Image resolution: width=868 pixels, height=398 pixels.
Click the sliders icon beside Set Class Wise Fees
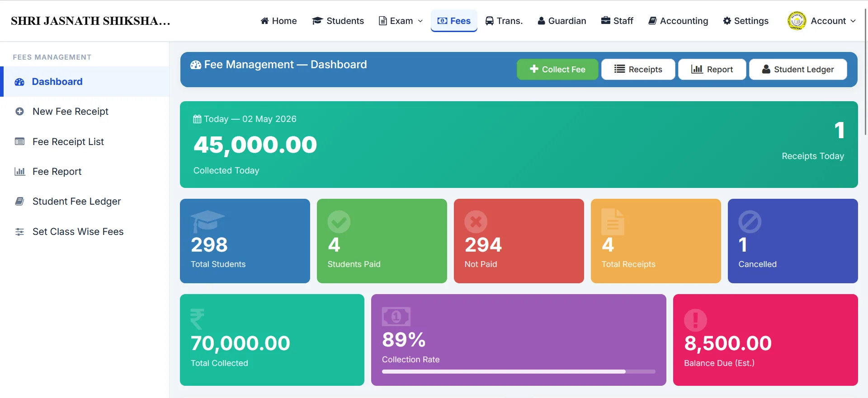click(x=19, y=232)
